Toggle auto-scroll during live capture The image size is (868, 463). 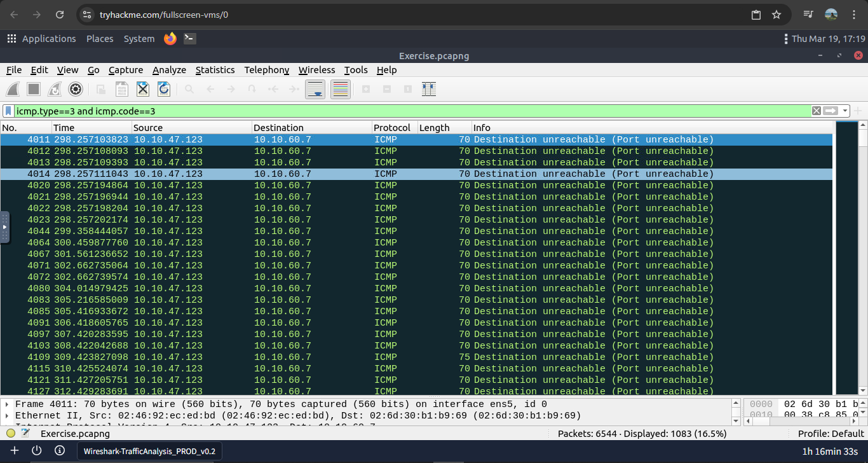pos(316,90)
